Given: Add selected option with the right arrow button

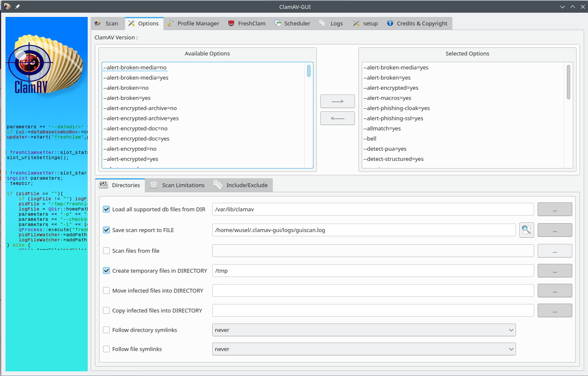Looking at the screenshot, I should coord(337,101).
